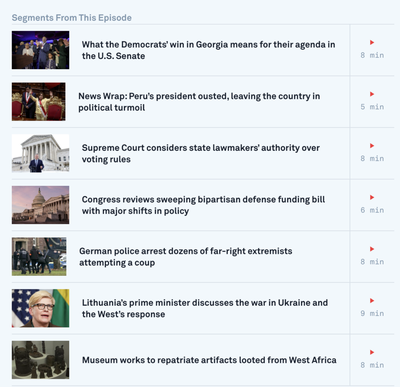The height and width of the screenshot is (387, 400).
Task: Open Museum repatriates West Africa artifacts headline
Action: click(209, 360)
